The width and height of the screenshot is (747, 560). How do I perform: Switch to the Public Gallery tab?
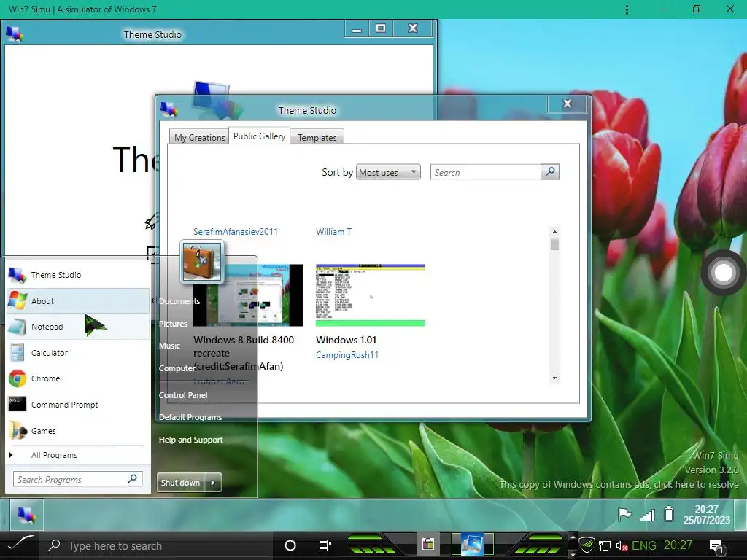click(259, 136)
